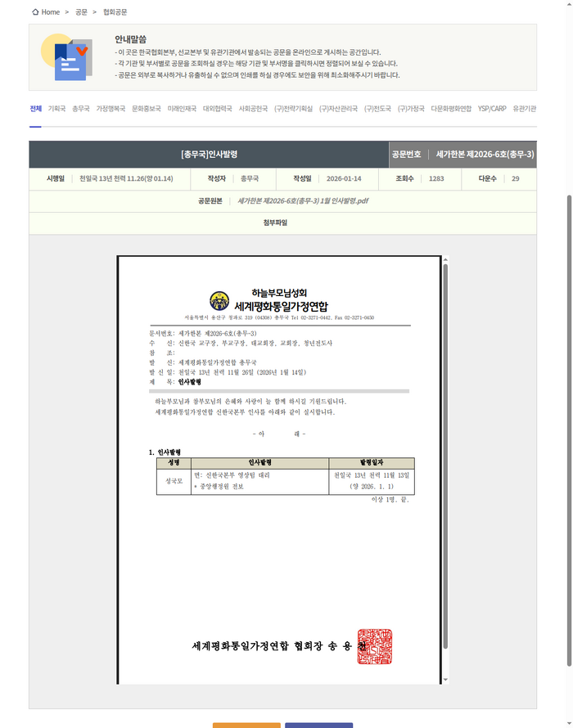Viewport: 573px width, 728px height.
Task: Open the 협회공문 breadcrumb link
Action: [x=115, y=12]
